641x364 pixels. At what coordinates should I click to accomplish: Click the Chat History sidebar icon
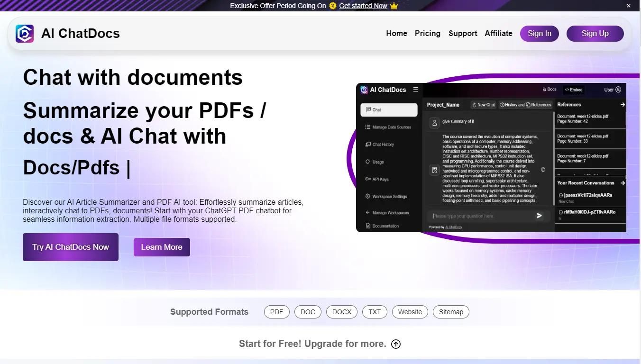point(368,145)
